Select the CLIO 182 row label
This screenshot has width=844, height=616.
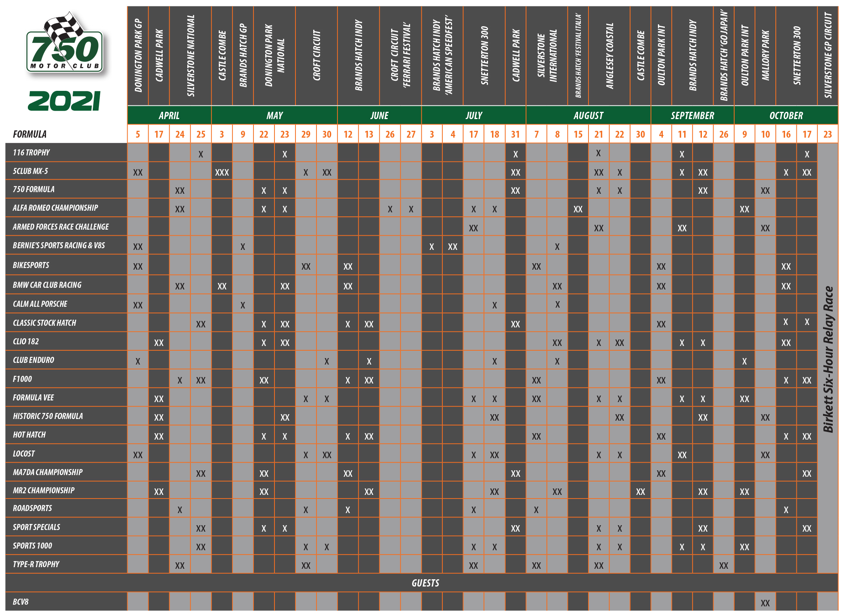pyautogui.click(x=26, y=342)
